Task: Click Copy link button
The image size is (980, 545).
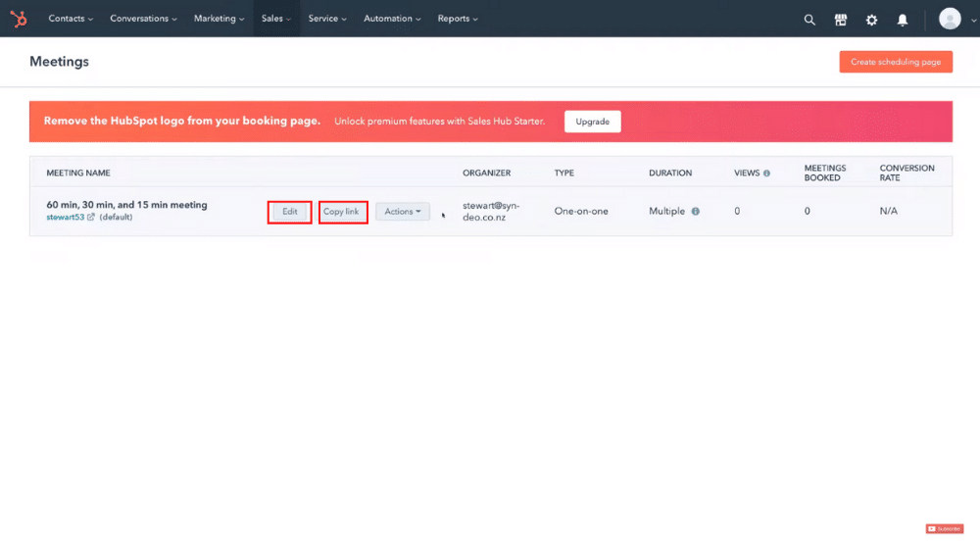Action: click(342, 212)
